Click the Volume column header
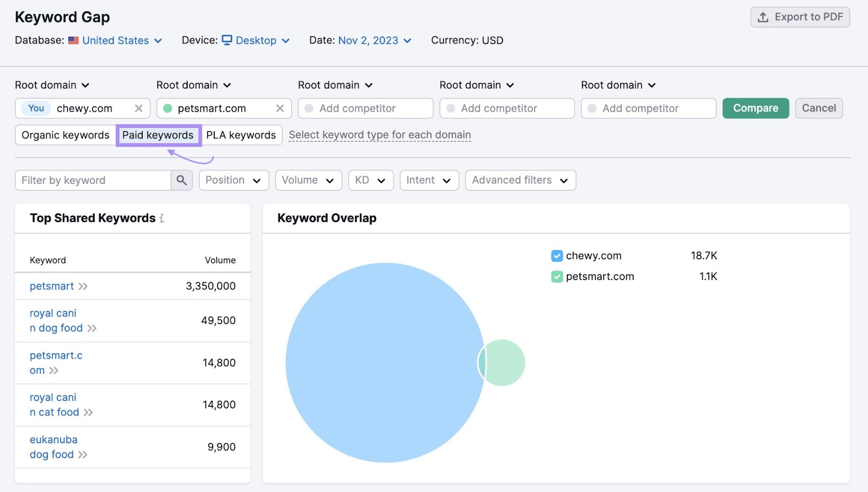This screenshot has height=492, width=868. point(220,260)
